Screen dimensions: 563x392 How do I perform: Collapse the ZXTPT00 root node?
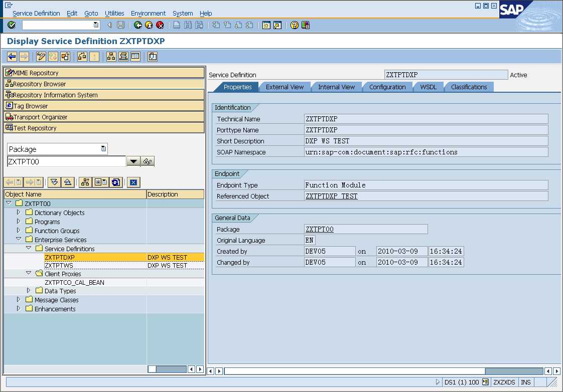(9, 203)
